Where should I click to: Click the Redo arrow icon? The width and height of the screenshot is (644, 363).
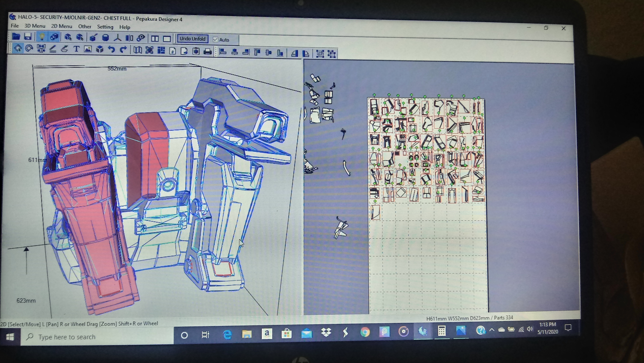point(123,50)
